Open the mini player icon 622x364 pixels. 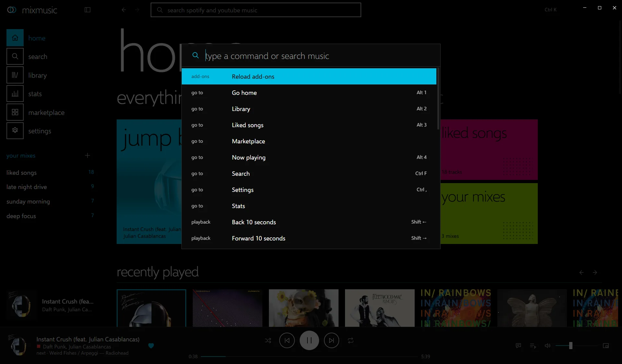pyautogui.click(x=606, y=346)
